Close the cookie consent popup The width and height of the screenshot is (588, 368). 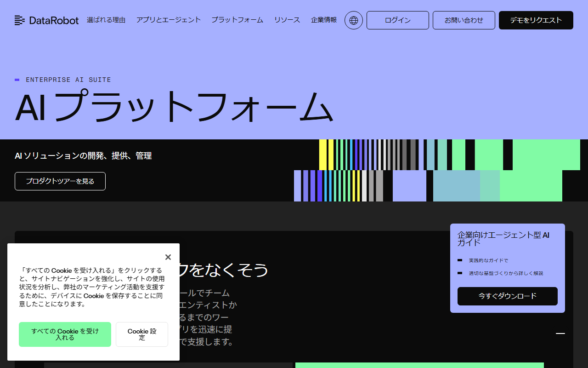point(168,257)
